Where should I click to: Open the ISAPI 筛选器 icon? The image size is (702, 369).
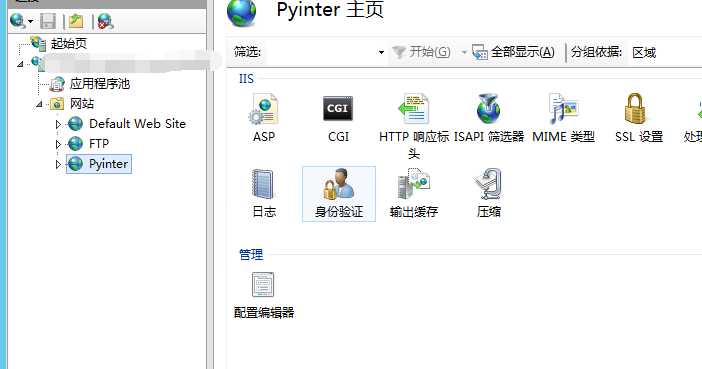pyautogui.click(x=488, y=109)
